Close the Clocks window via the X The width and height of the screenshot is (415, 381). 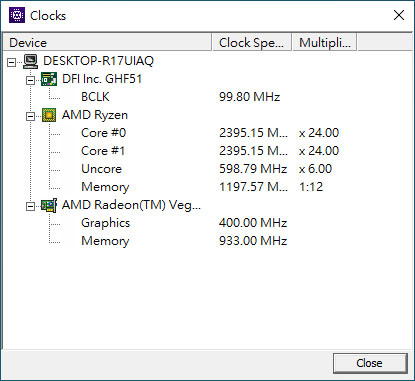(399, 15)
